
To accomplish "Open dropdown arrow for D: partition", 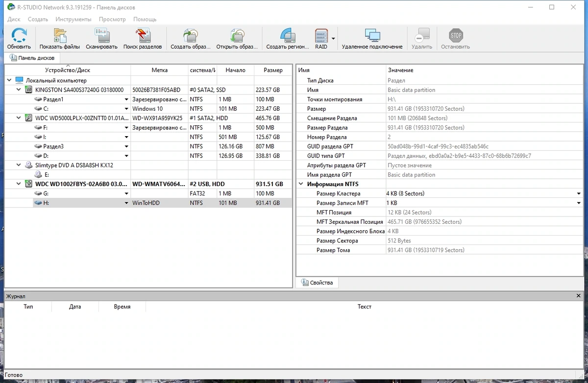I will pos(126,156).
